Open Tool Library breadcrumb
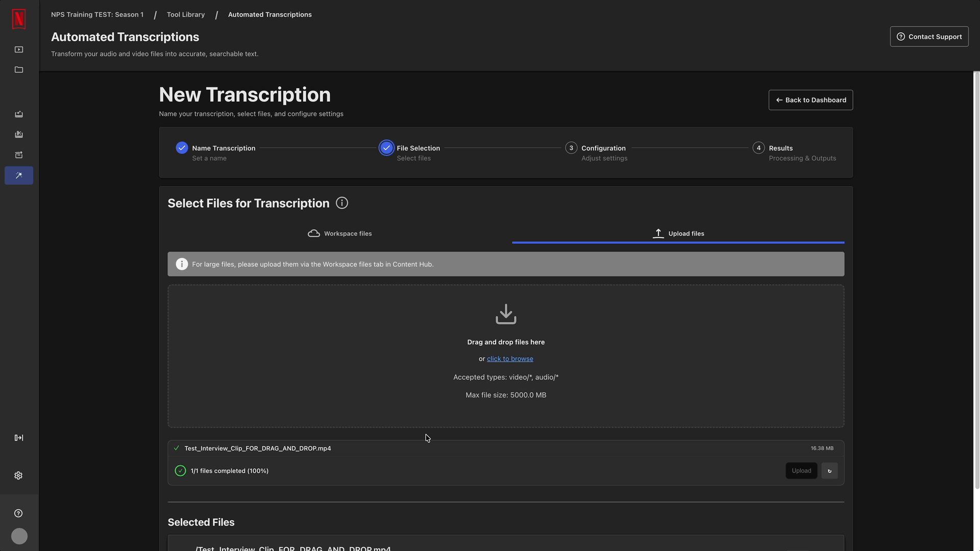This screenshot has width=980, height=551. (x=186, y=14)
